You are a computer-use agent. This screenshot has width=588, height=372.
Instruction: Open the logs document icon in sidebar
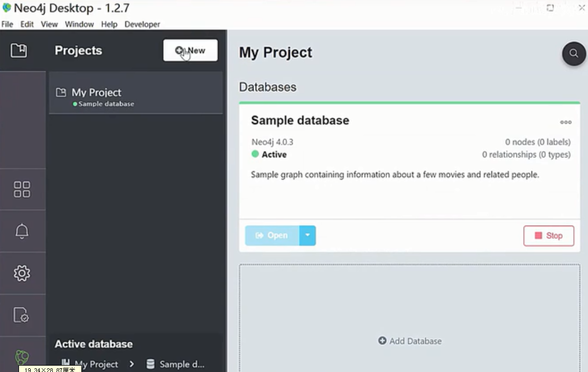click(22, 315)
